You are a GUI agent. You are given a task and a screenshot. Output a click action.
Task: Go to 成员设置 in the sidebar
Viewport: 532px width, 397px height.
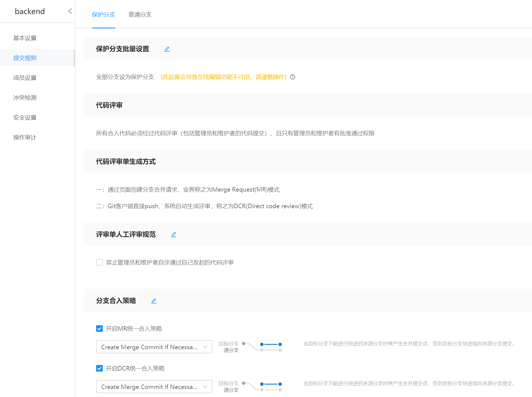click(x=25, y=78)
